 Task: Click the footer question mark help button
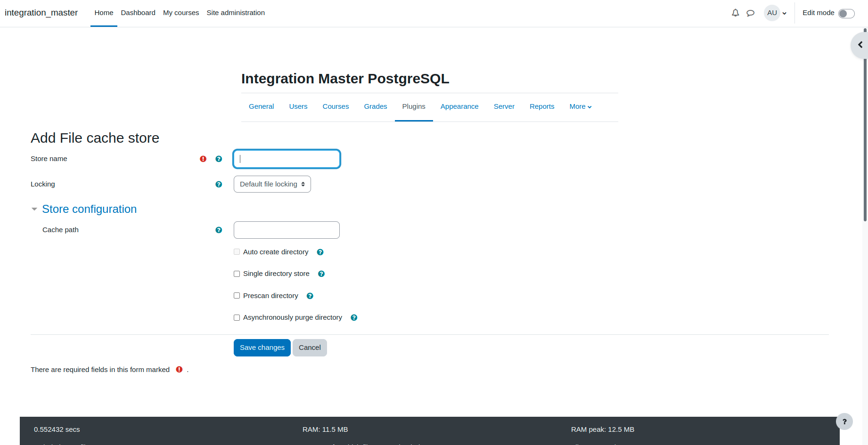pyautogui.click(x=844, y=421)
